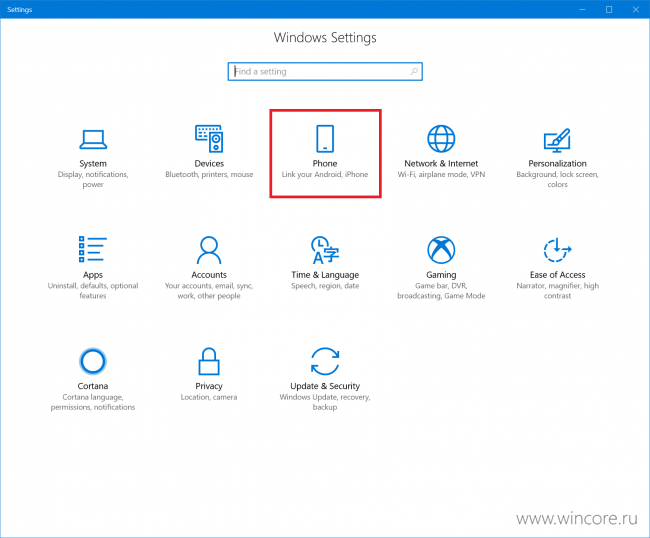Viewport: 650px width, 538px height.
Task: Close the Settings window
Action: coord(635,9)
